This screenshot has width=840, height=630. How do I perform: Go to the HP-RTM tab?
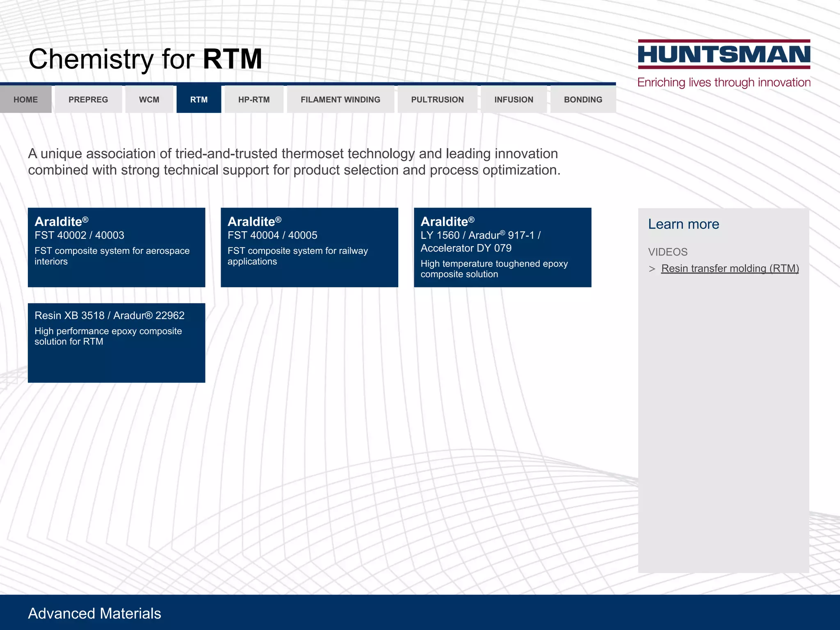tap(254, 100)
